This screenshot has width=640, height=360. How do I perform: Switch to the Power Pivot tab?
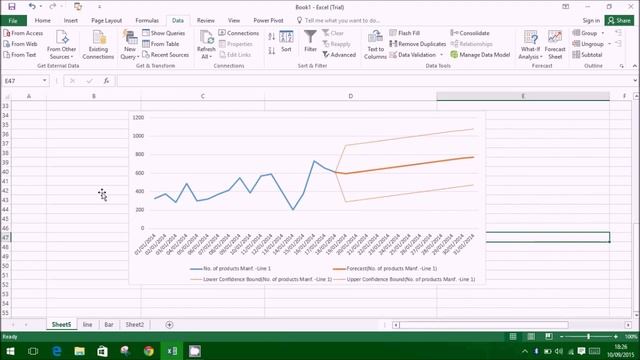pos(268,20)
